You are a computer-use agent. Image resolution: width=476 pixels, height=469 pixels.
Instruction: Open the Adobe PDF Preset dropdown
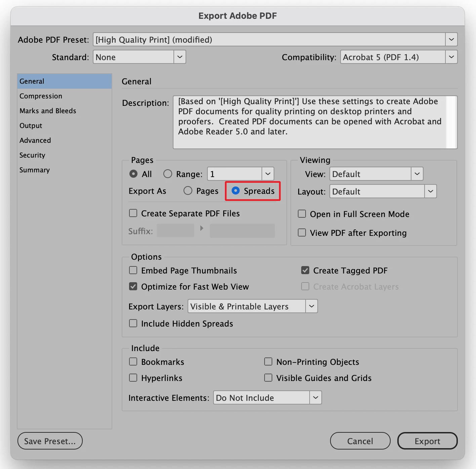[x=275, y=40]
